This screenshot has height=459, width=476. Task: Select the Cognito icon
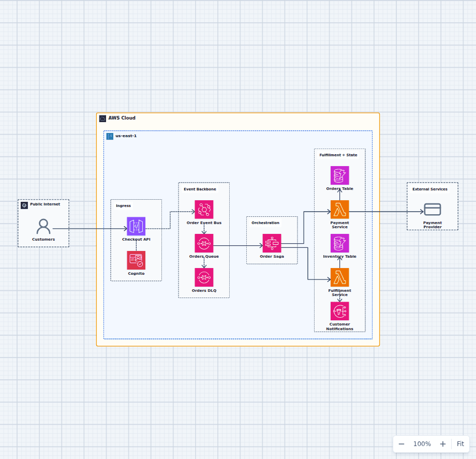point(136,260)
